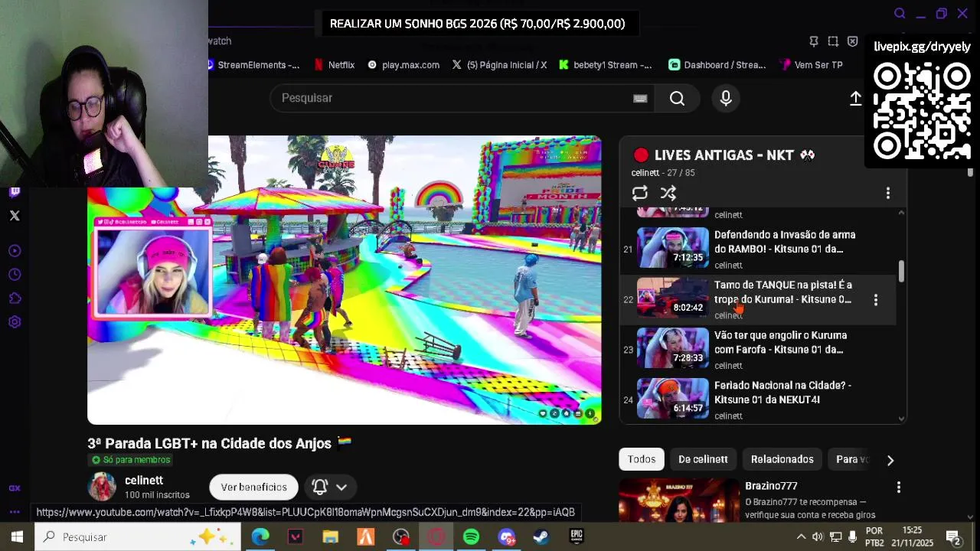Show more filter chips with the right arrow
The image size is (980, 551).
(x=890, y=460)
